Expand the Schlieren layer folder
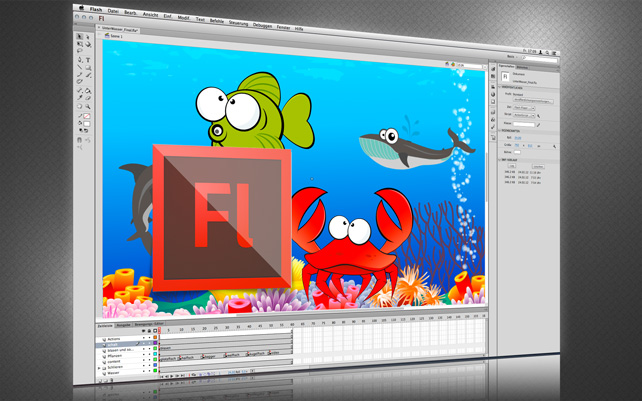Screen dimensions: 642x401 [x=99, y=368]
